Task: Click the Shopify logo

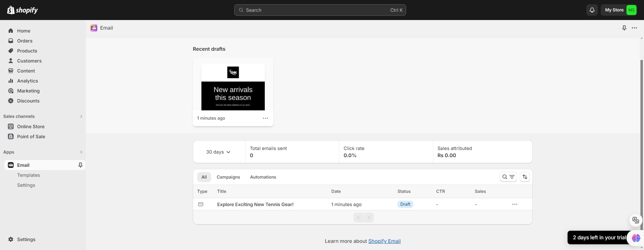Action: [23, 10]
